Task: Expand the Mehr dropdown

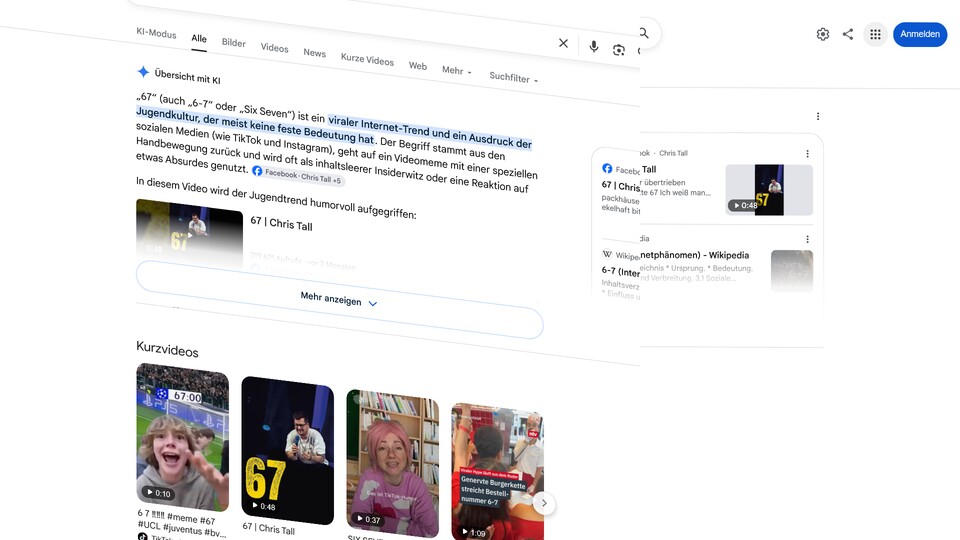Action: click(457, 70)
